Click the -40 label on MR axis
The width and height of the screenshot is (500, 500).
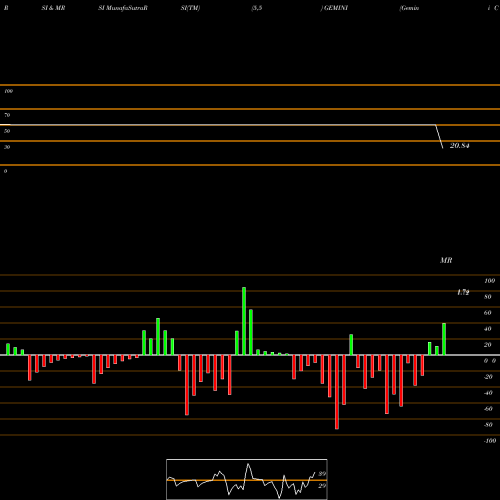488,393
